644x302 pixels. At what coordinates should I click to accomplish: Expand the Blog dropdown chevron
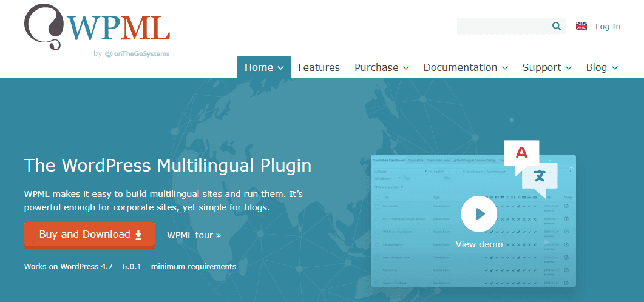point(615,68)
